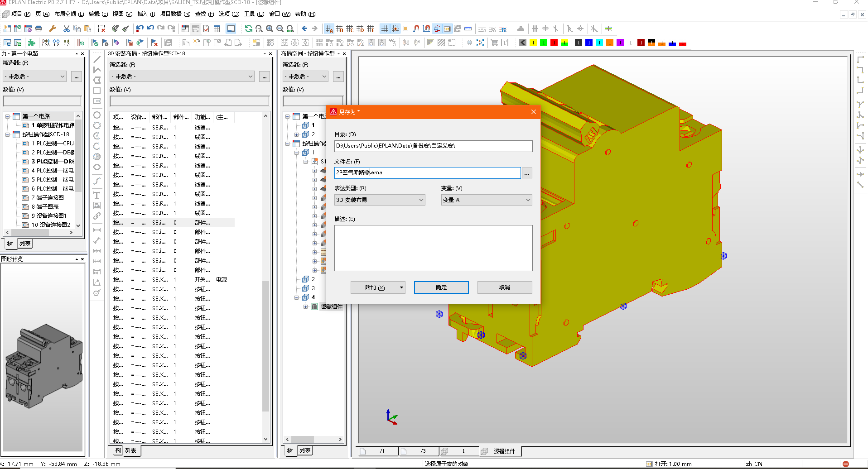Viewport: 868px width, 469px height.
Task: Open the 表达类型 dropdown showing 3D 安装布局
Action: 379,200
